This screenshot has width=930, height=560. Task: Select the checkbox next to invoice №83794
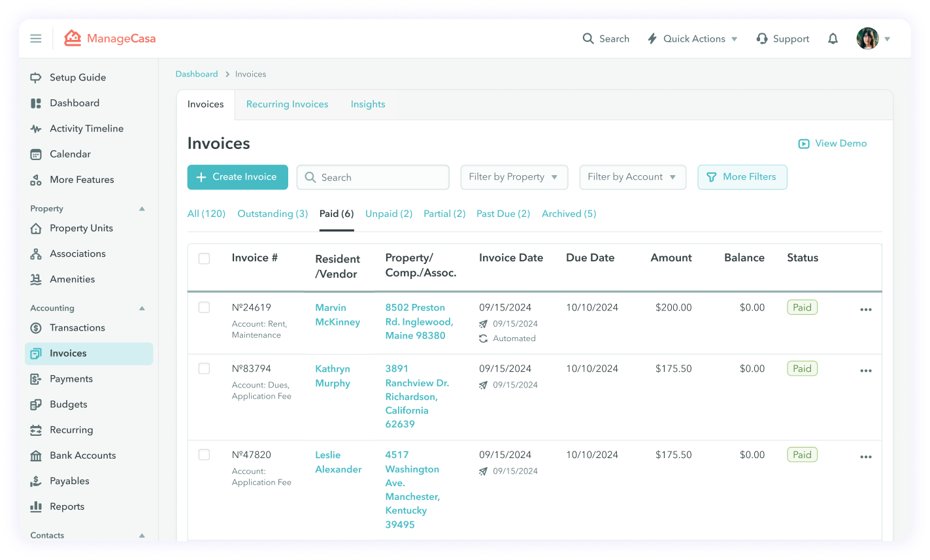pyautogui.click(x=204, y=368)
